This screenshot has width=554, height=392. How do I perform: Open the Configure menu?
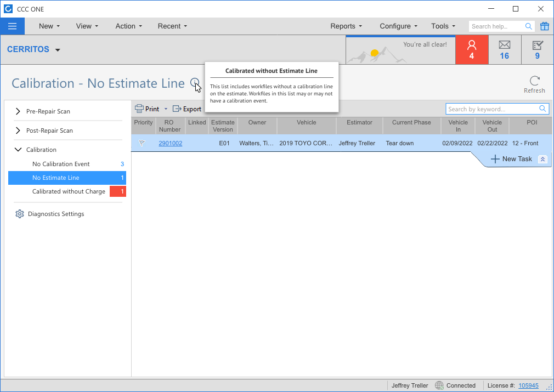399,26
